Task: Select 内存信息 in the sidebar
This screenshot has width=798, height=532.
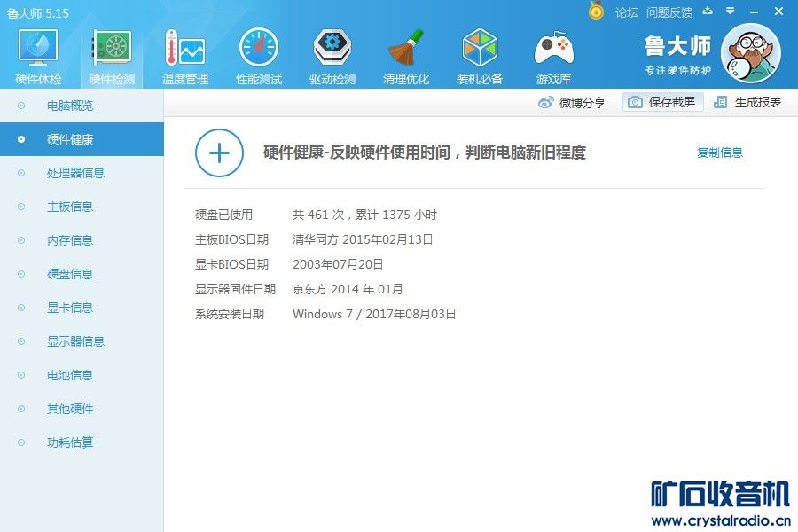Action: pyautogui.click(x=82, y=240)
